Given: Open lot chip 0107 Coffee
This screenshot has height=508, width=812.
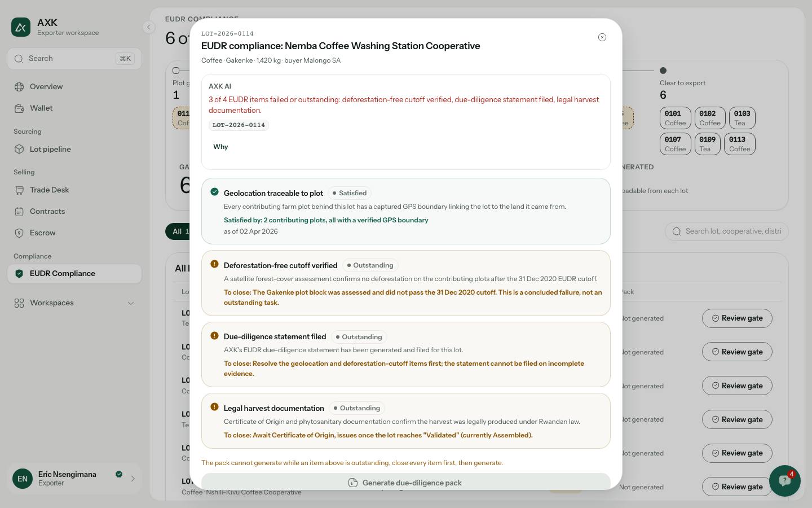Looking at the screenshot, I should click(x=675, y=144).
